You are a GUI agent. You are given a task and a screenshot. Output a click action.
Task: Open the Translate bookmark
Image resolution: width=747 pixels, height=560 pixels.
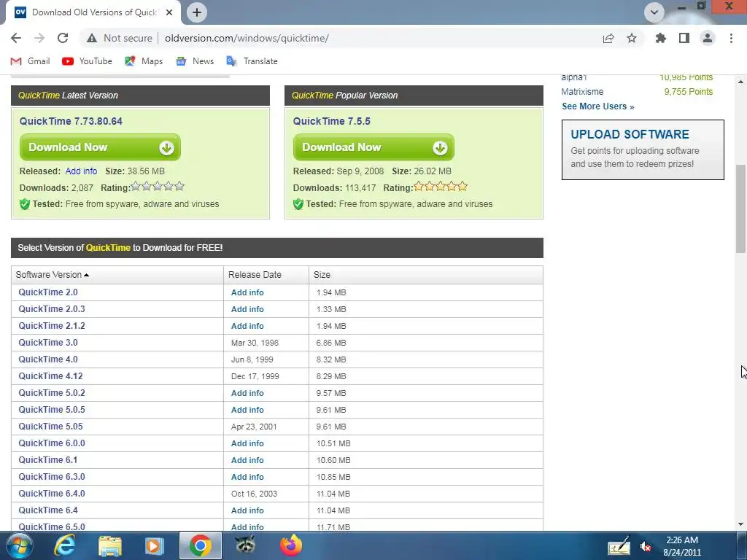(252, 61)
